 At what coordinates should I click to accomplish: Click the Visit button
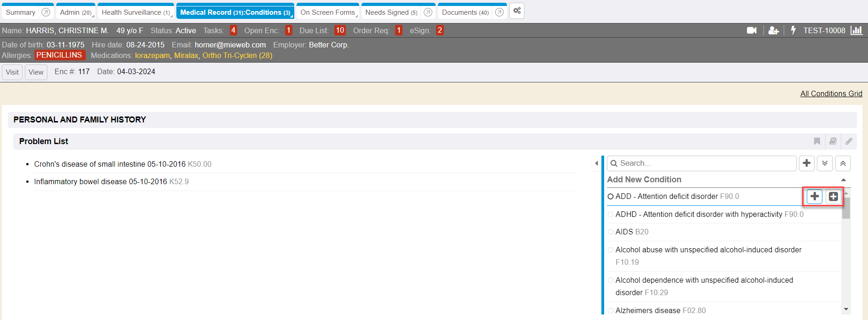pyautogui.click(x=12, y=72)
